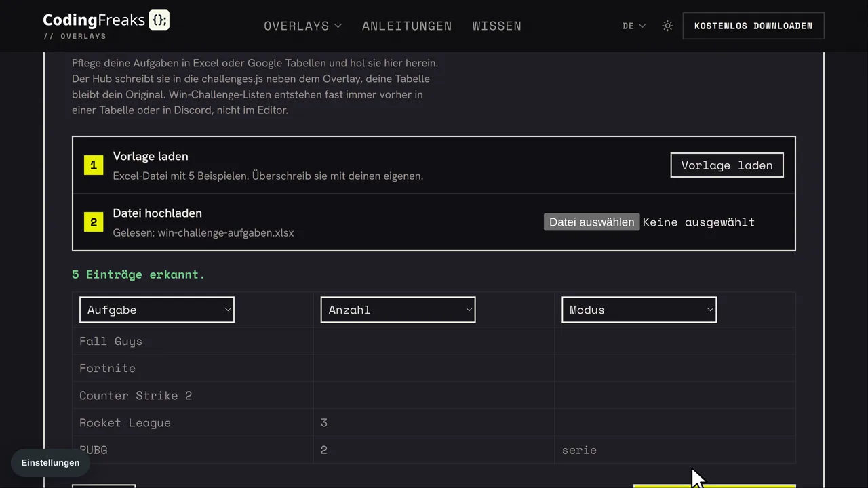868x488 pixels.
Task: Select the Counter Strike 2 cell
Action: click(193, 396)
